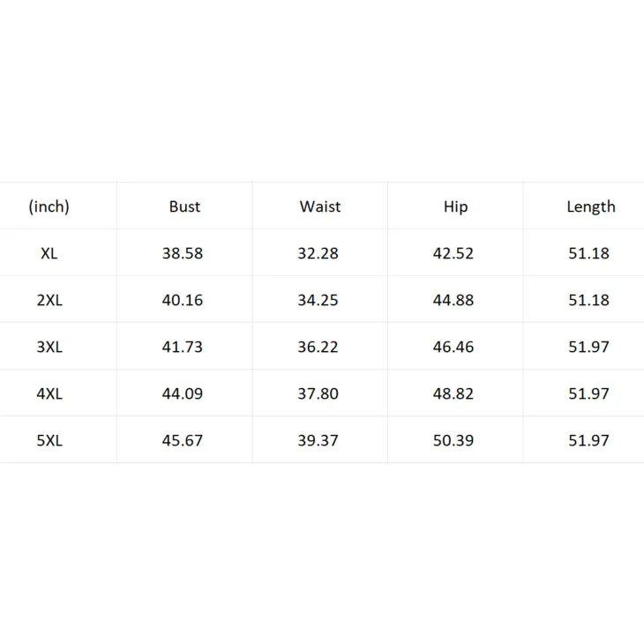Select the 2XL size row label

coord(49,300)
